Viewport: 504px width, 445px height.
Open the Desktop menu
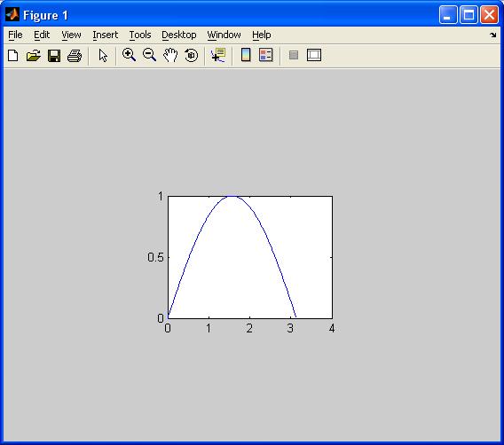click(178, 35)
